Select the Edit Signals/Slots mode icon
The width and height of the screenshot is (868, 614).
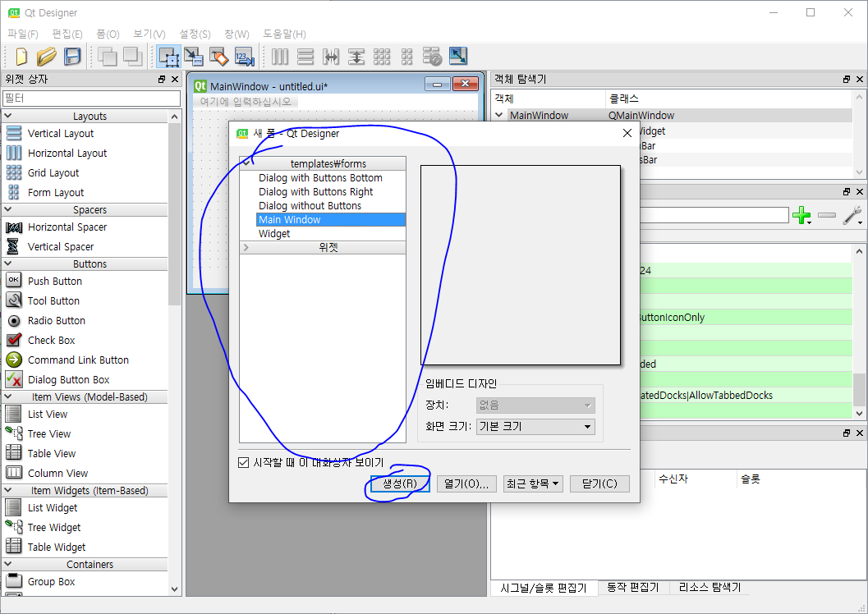(194, 57)
